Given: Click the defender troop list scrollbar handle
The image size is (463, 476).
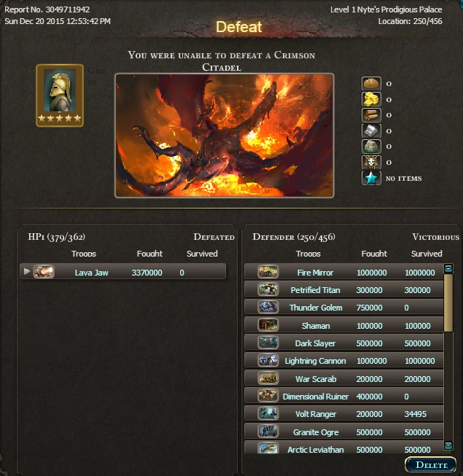Looking at the screenshot, I should tap(448, 303).
